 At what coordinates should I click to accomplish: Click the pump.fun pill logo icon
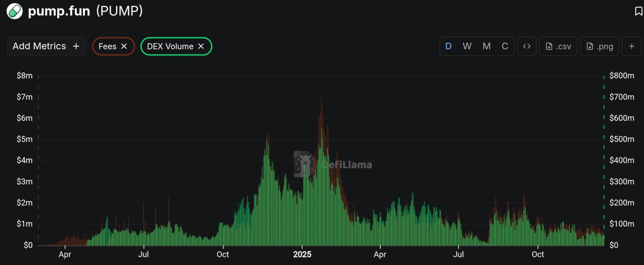coord(14,11)
